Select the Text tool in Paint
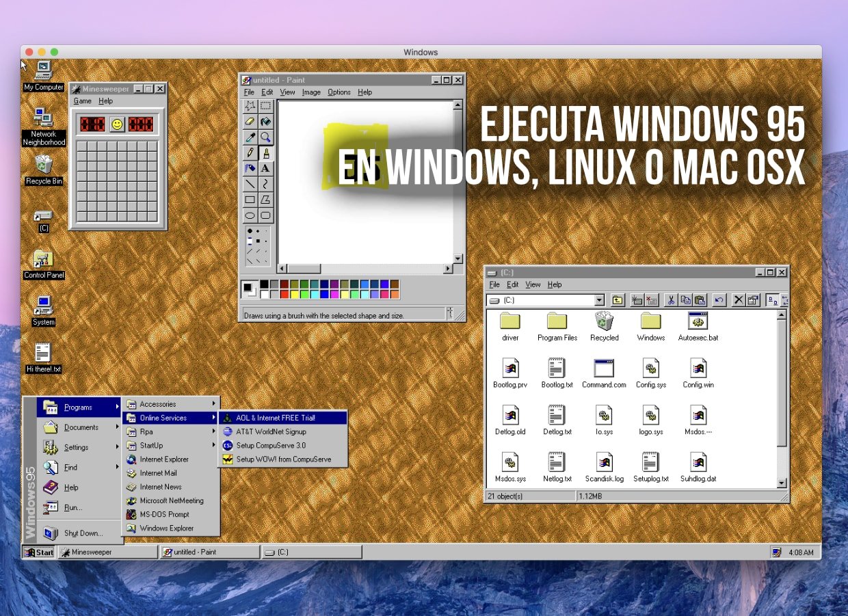The height and width of the screenshot is (616, 848). [x=265, y=169]
